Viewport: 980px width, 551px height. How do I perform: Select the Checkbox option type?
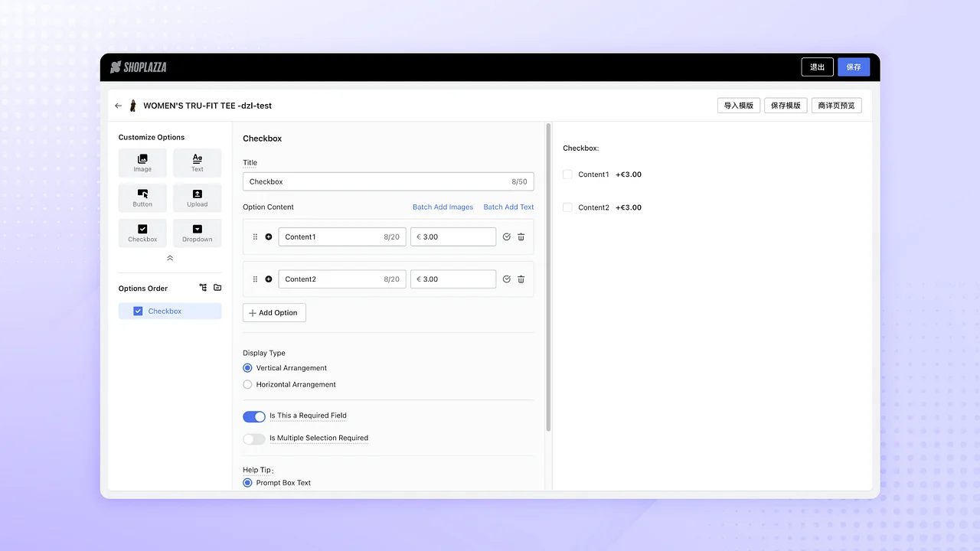click(142, 233)
